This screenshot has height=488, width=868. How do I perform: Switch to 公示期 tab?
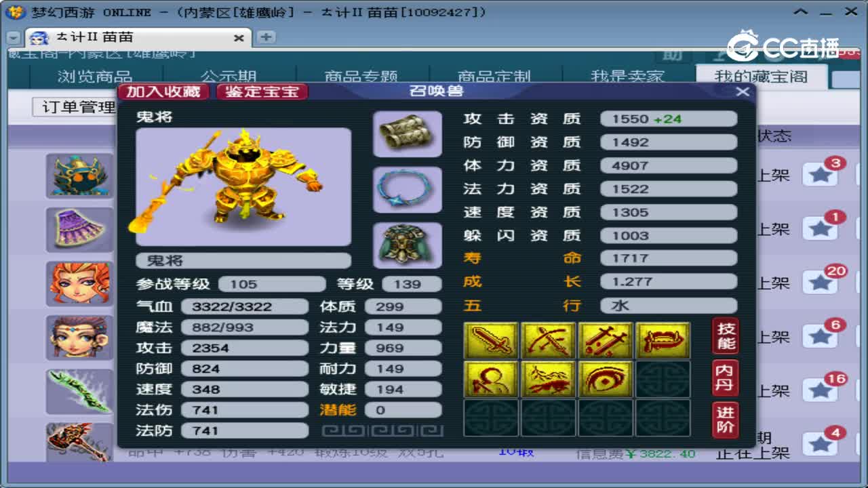coord(229,77)
